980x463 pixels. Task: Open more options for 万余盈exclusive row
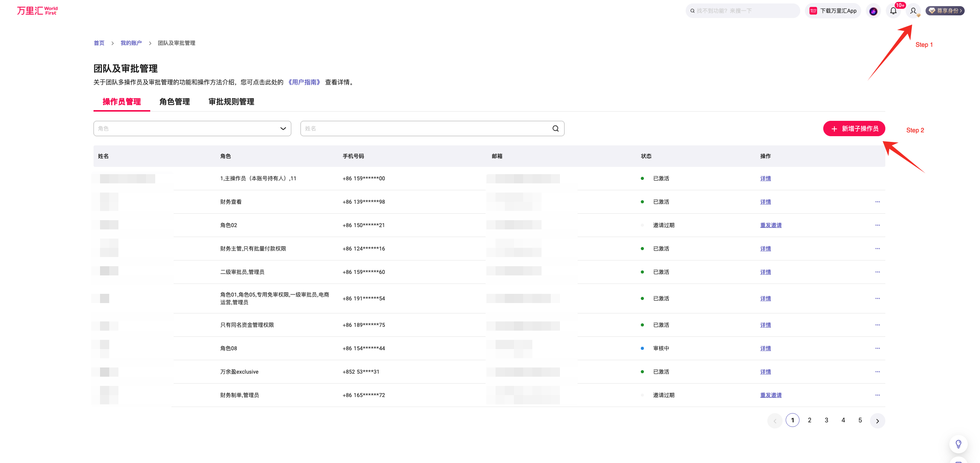(877, 372)
